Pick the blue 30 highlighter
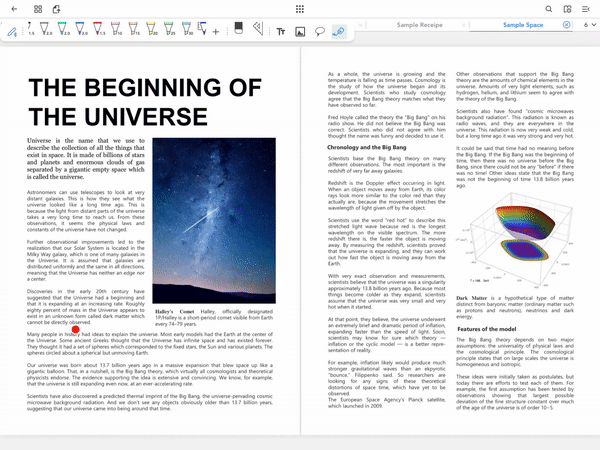The width and height of the screenshot is (600, 450). 187,29
